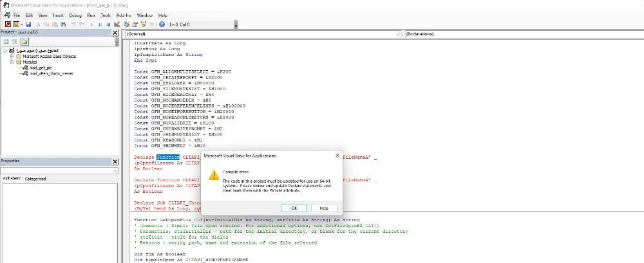Open Properties Window from toolbar icon
This screenshot has height=263, width=644.
[x=135, y=24]
